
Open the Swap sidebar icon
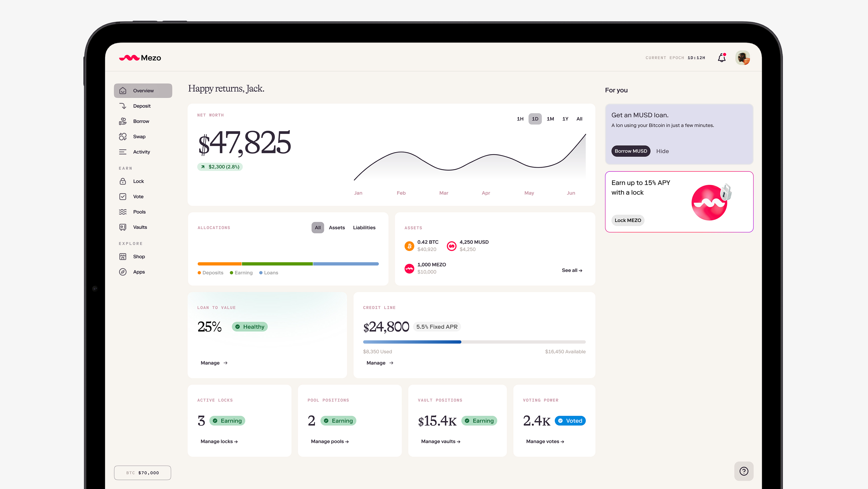pyautogui.click(x=123, y=137)
